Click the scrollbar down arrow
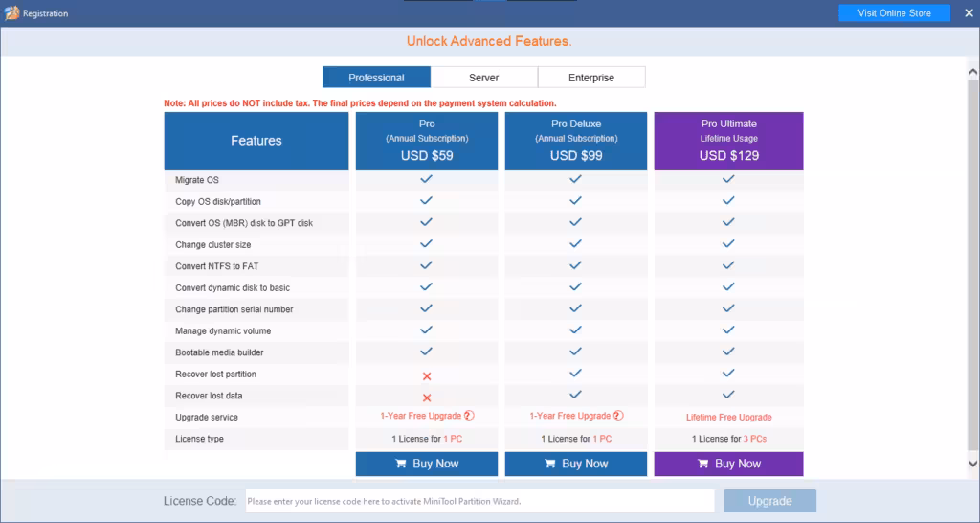This screenshot has height=523, width=980. [x=973, y=464]
